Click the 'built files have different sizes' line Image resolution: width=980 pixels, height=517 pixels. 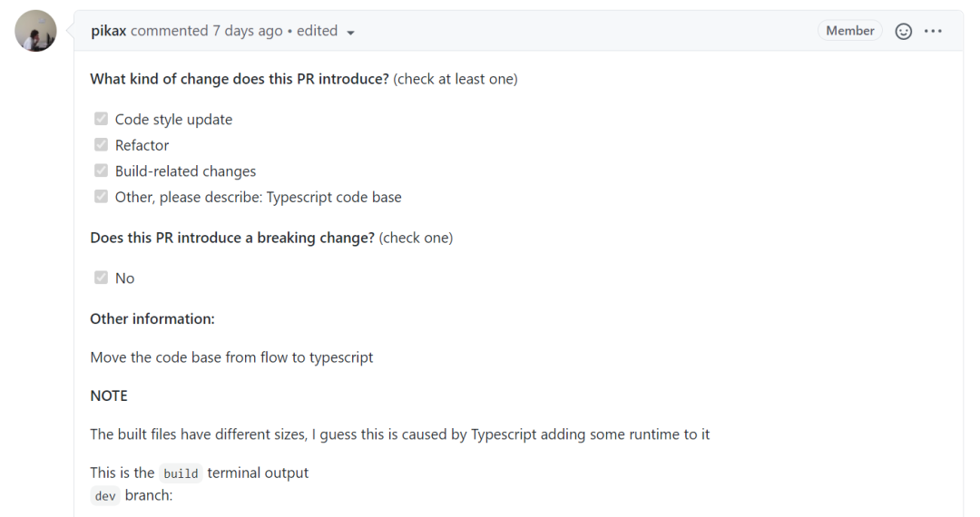click(x=399, y=434)
